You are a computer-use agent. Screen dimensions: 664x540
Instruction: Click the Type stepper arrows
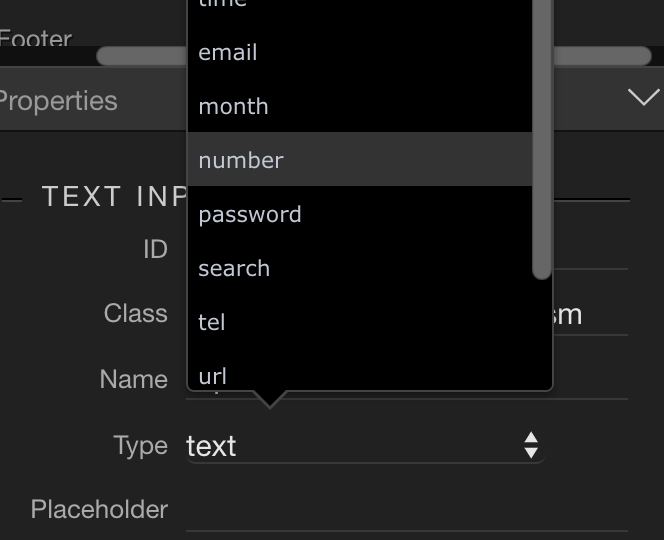[x=531, y=446]
